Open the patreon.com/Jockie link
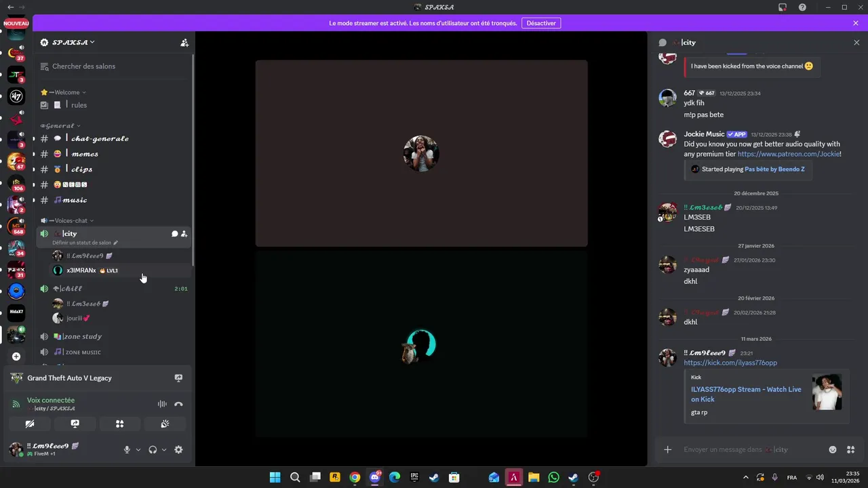The width and height of the screenshot is (868, 488). click(x=789, y=154)
